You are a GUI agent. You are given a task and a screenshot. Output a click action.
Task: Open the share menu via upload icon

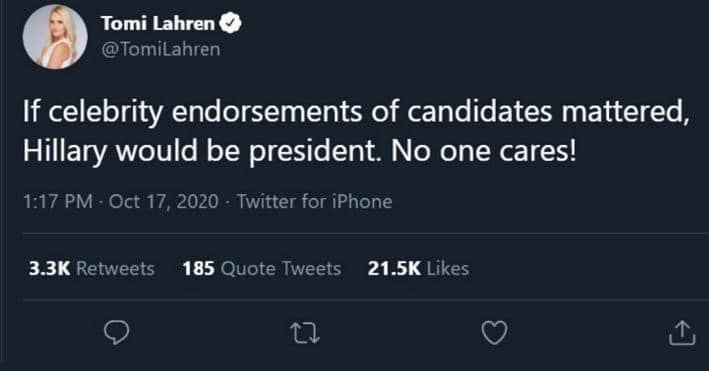(682, 333)
